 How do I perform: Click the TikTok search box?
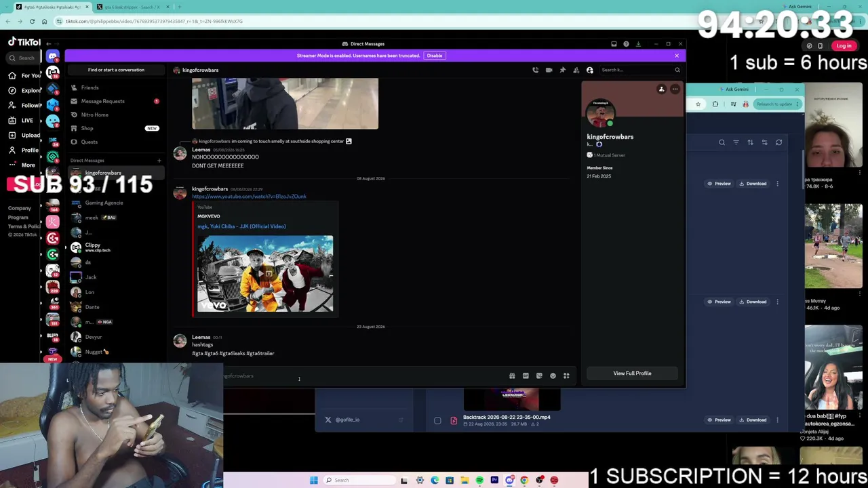22,58
